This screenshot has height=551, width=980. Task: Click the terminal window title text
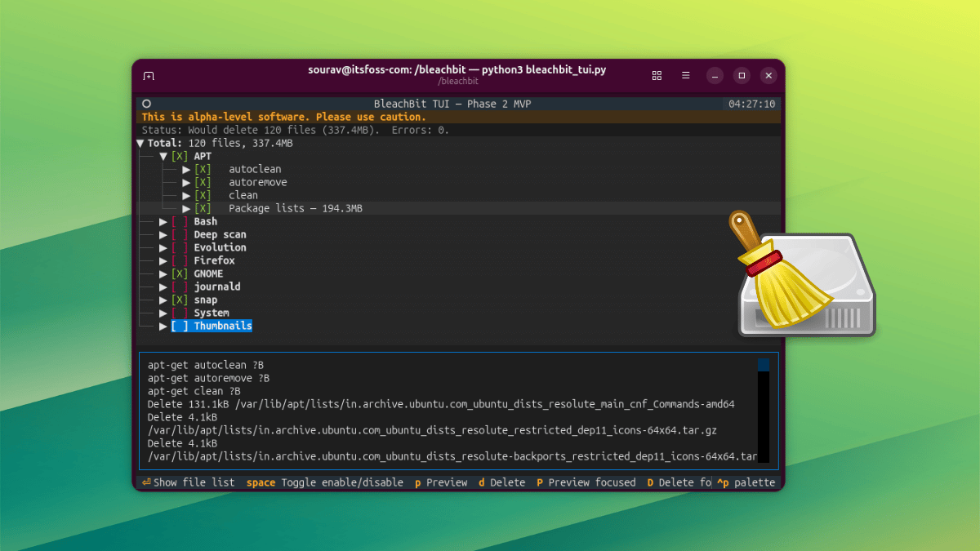457,69
